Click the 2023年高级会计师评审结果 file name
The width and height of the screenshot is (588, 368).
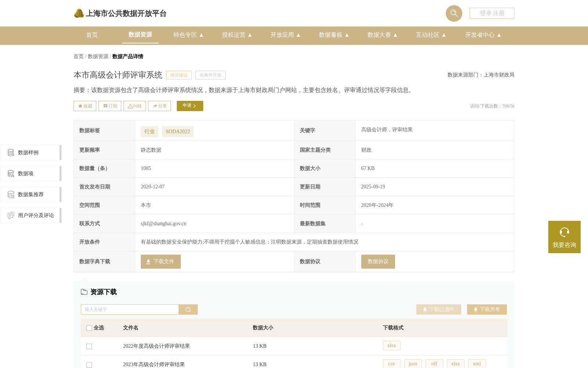154,365
